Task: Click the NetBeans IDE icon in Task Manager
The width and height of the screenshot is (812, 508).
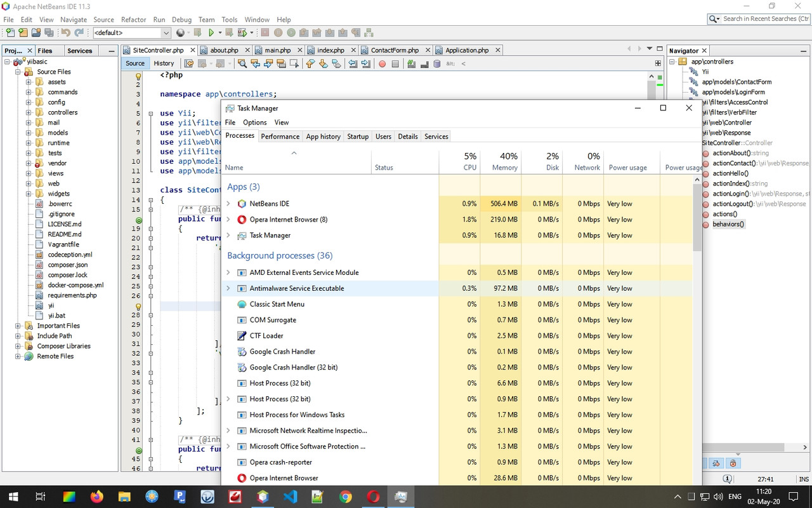Action: pos(241,204)
